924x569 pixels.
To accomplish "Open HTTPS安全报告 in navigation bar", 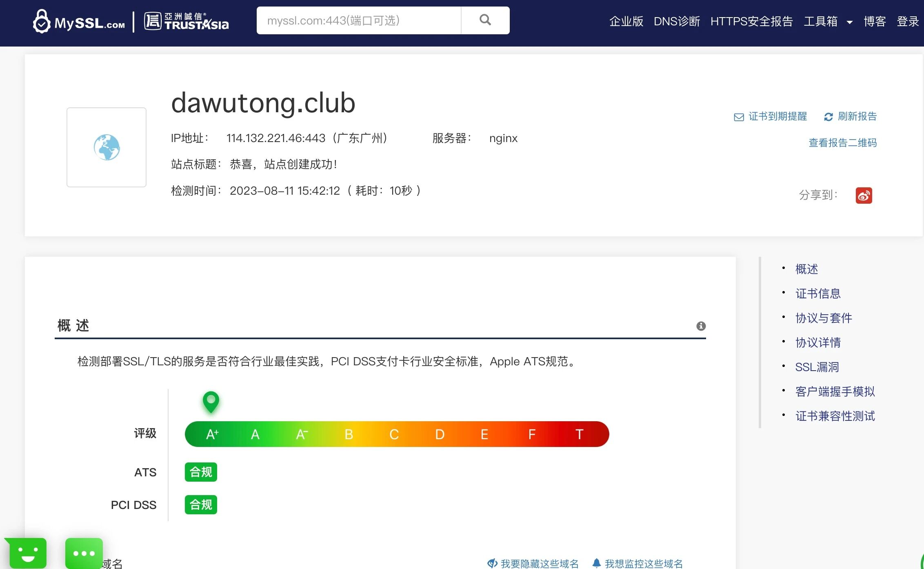I will coord(751,21).
